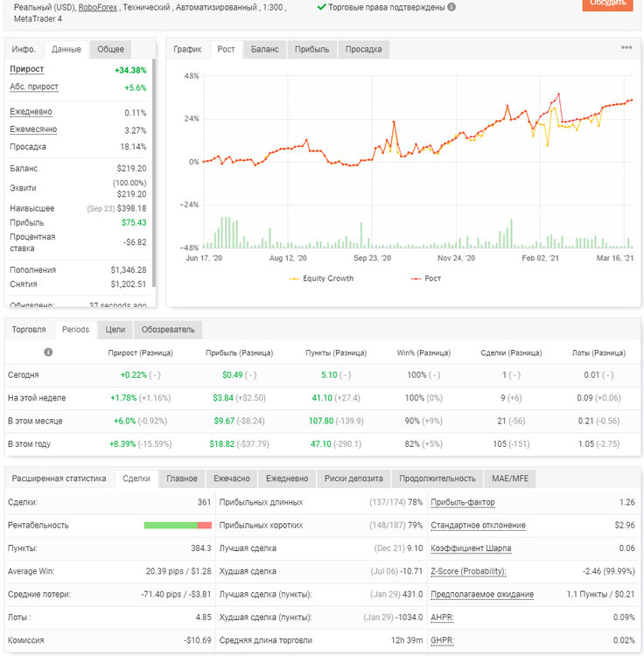Viewport: 644px width, 656px height.
Task: Click the Сделки (Разница) column header
Action: [x=511, y=353]
